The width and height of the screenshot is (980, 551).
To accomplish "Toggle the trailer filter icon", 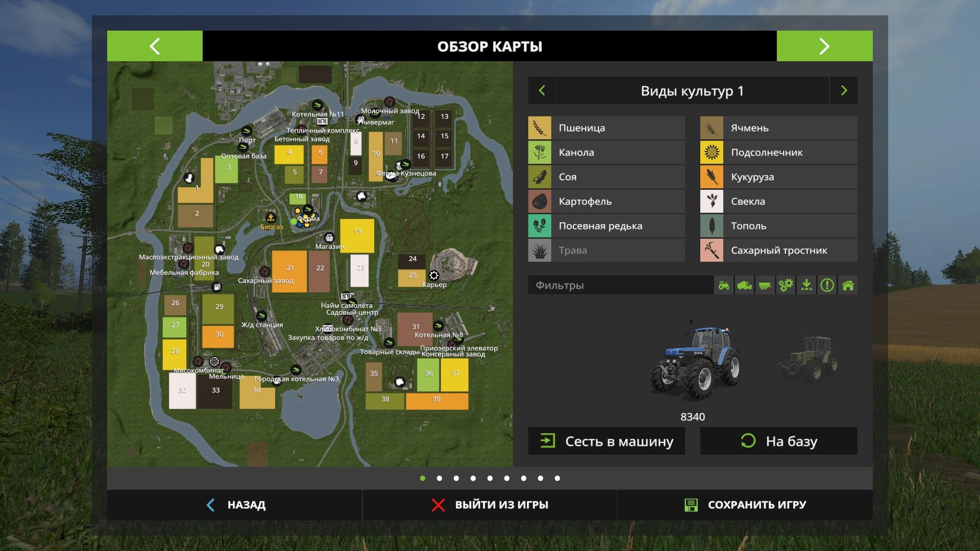I will coord(765,285).
